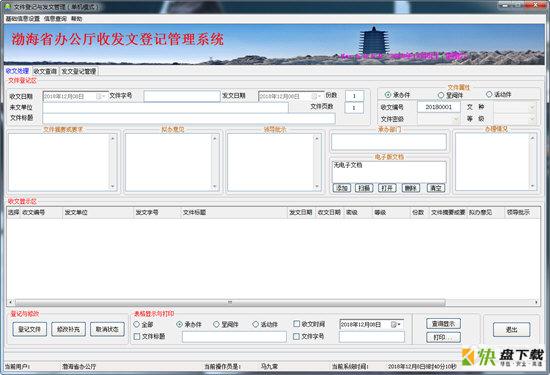Click 删除 under 电子版文档

[x=411, y=188]
